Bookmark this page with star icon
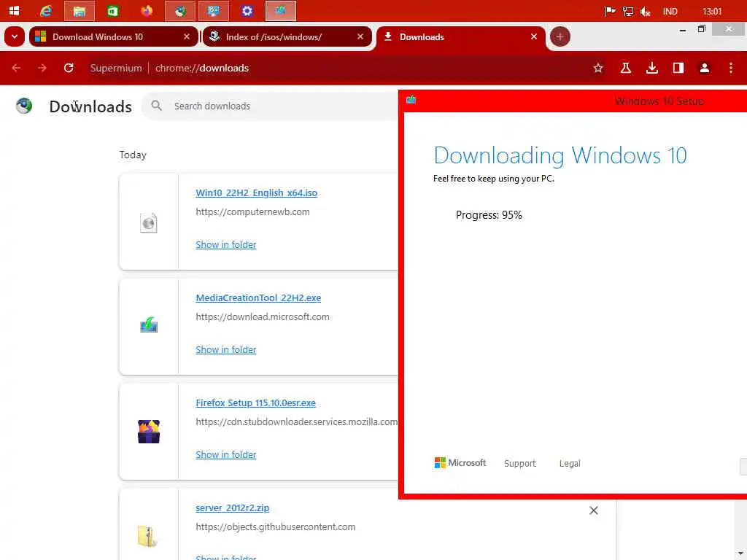Viewport: 747px width, 560px height. [x=598, y=68]
